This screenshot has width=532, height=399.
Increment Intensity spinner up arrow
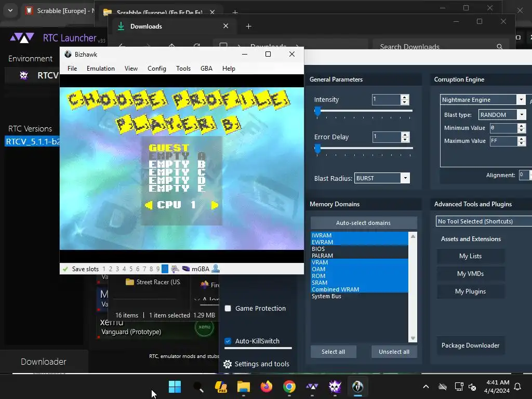click(x=404, y=97)
